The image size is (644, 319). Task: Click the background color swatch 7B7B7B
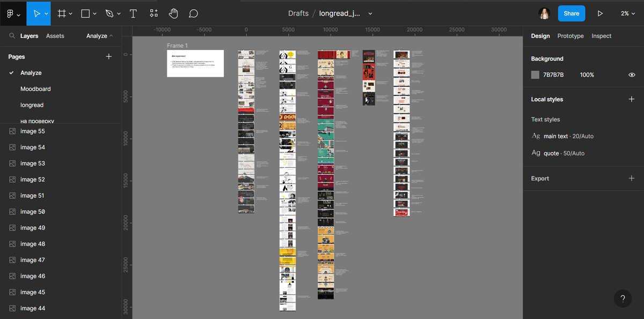click(535, 75)
